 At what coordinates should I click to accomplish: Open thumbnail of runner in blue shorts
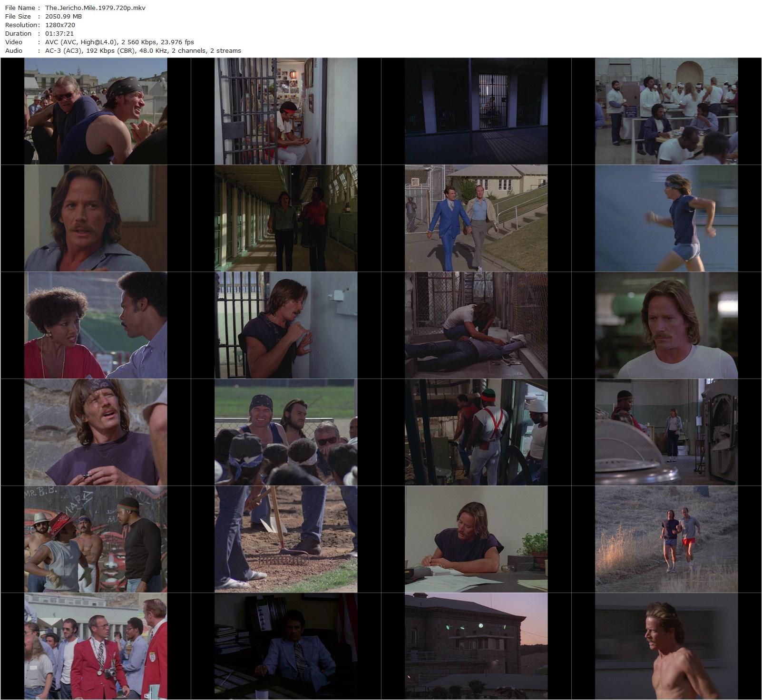[666, 218]
